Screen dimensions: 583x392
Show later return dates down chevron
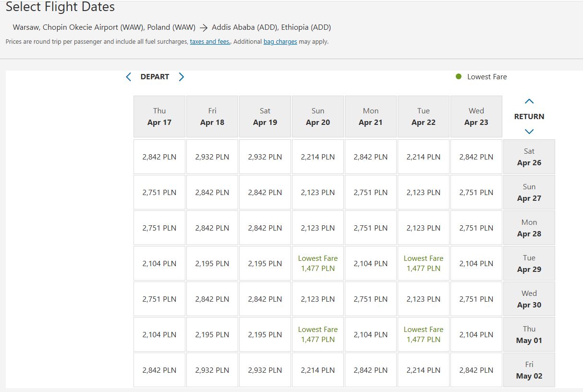(529, 131)
